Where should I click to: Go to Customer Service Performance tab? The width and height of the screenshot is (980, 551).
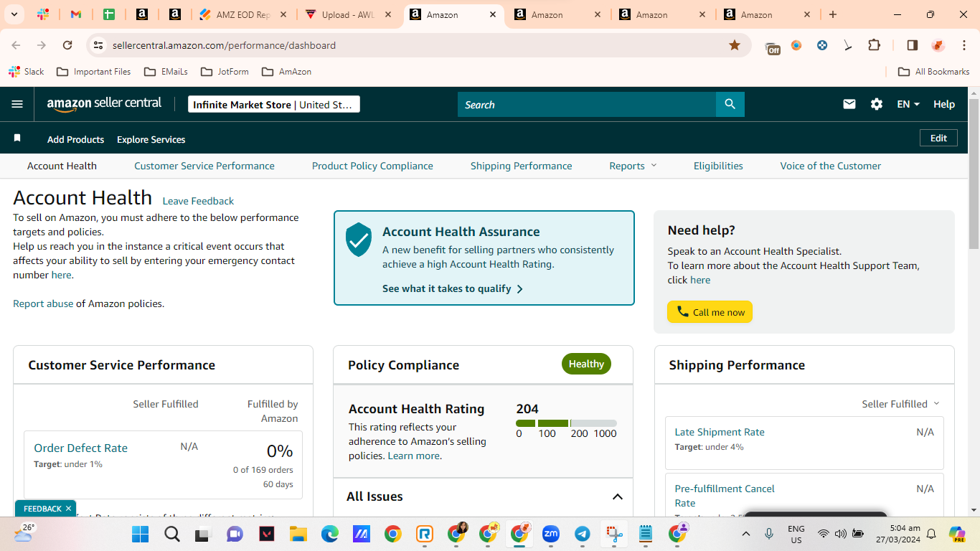pyautogui.click(x=204, y=166)
